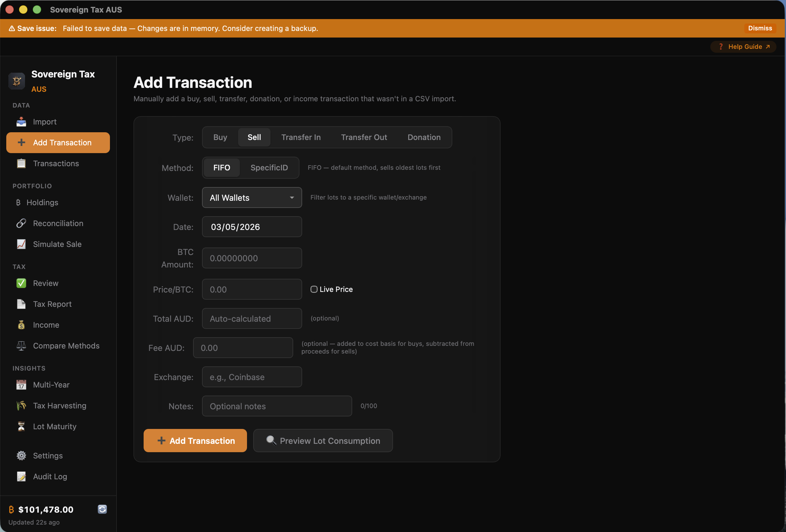
Task: Switch to Transfer In type
Action: [x=301, y=137]
